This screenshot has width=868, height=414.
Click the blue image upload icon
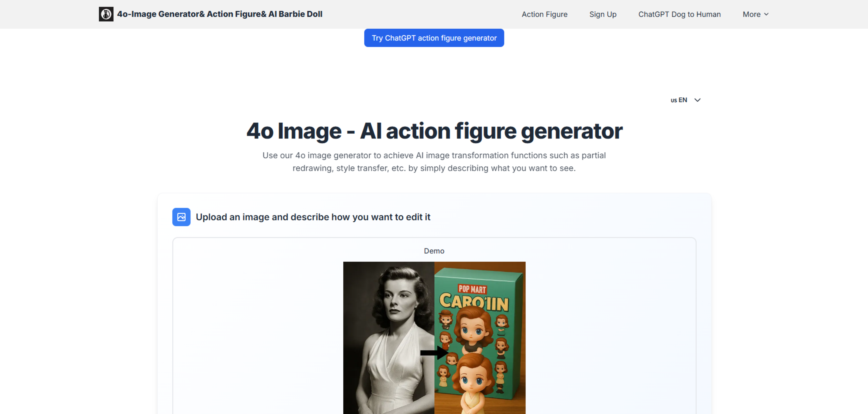(181, 217)
